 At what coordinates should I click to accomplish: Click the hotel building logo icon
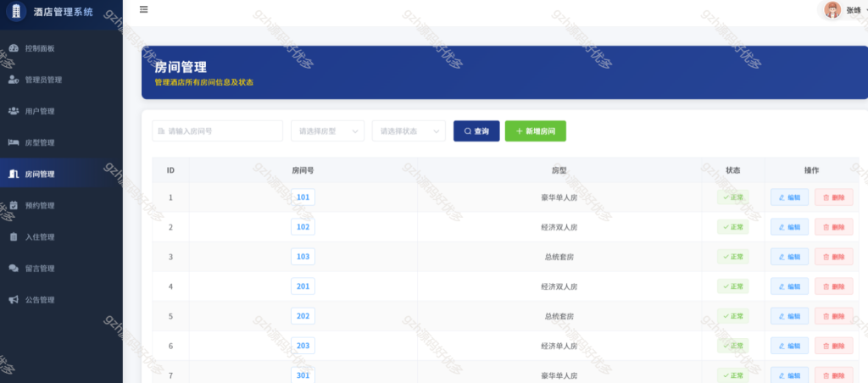tap(16, 11)
